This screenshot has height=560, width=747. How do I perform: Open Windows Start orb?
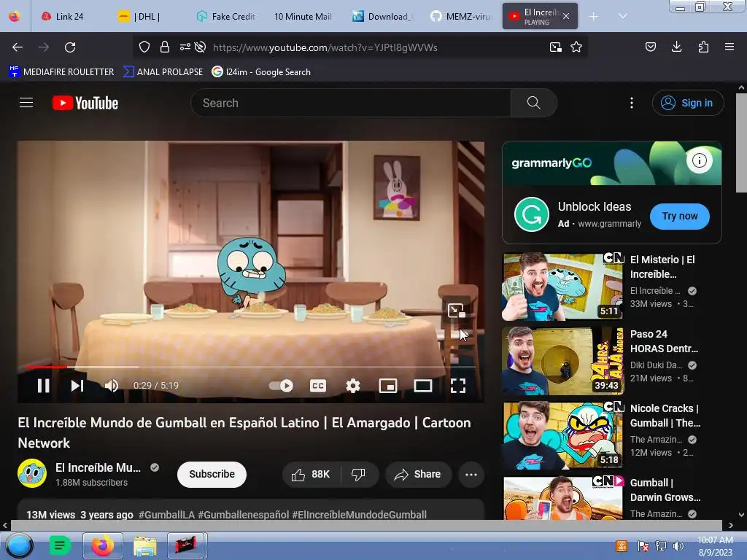[19, 545]
